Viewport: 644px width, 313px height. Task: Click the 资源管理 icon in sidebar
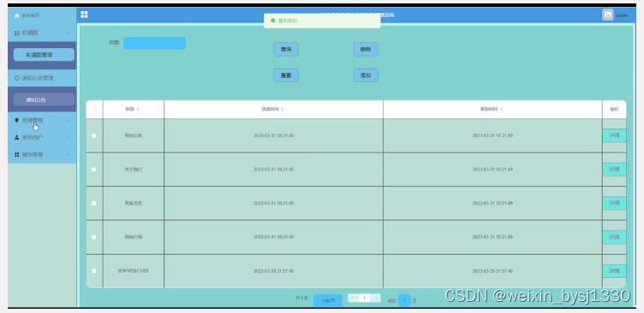tap(17, 120)
